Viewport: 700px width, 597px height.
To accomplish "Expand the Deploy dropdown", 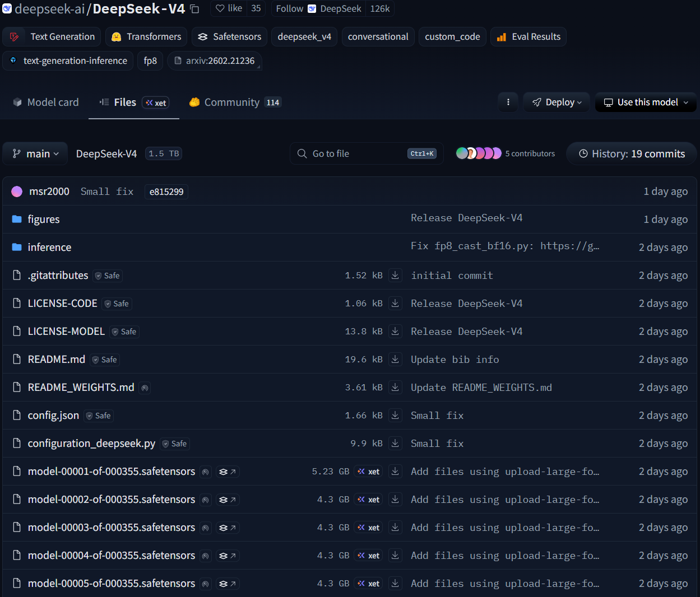I will [557, 102].
